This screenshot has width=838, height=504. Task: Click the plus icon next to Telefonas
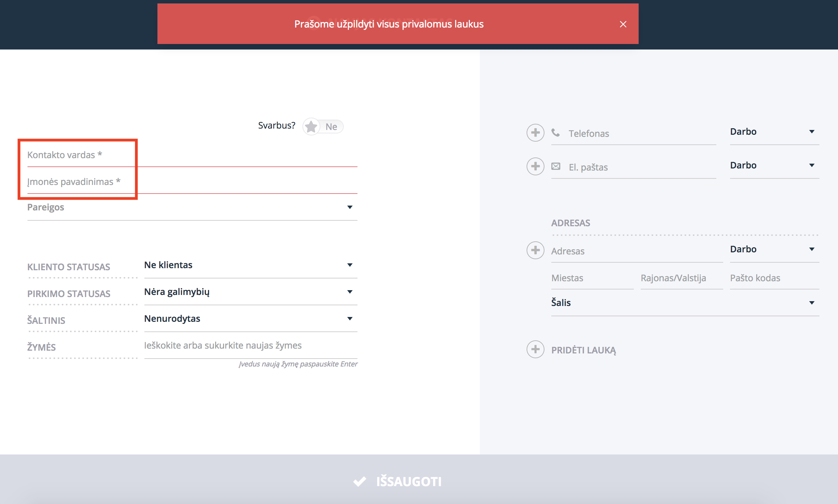(x=536, y=133)
